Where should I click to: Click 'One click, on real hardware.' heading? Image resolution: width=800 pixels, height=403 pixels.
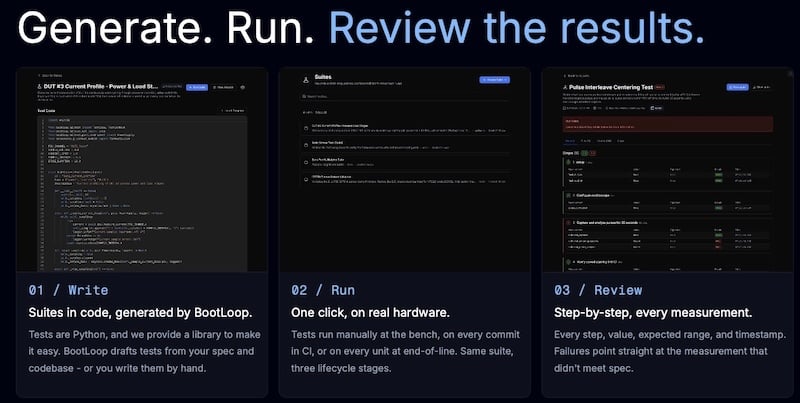pyautogui.click(x=370, y=313)
